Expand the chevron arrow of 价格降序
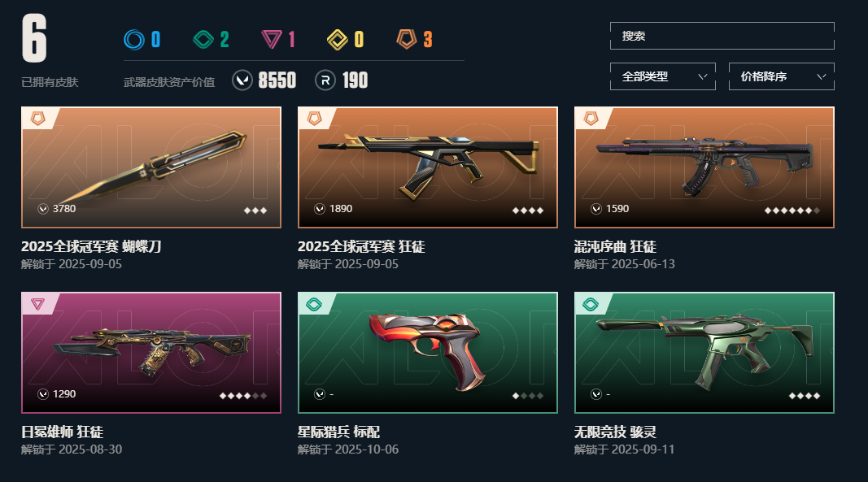 [x=822, y=76]
